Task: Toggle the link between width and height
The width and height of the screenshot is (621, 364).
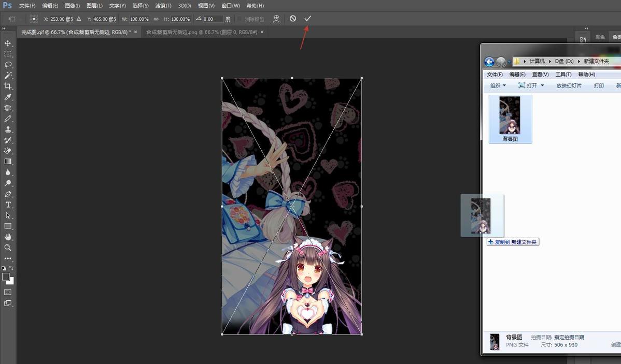Action: 156,19
